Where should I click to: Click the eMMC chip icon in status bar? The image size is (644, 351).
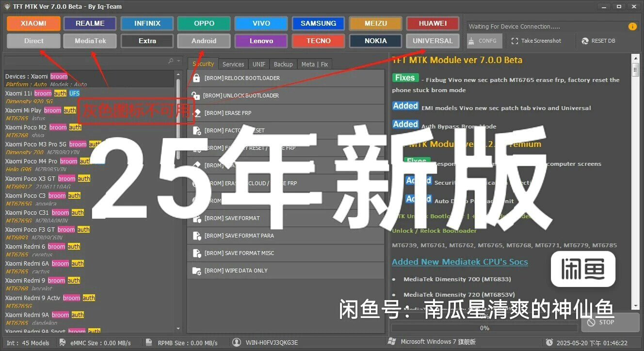(63, 342)
